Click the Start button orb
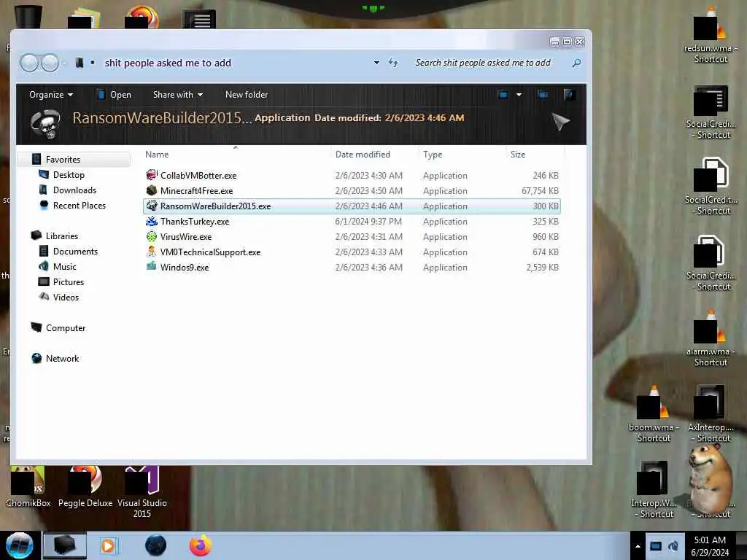Viewport: 747px width, 560px height. click(x=20, y=545)
